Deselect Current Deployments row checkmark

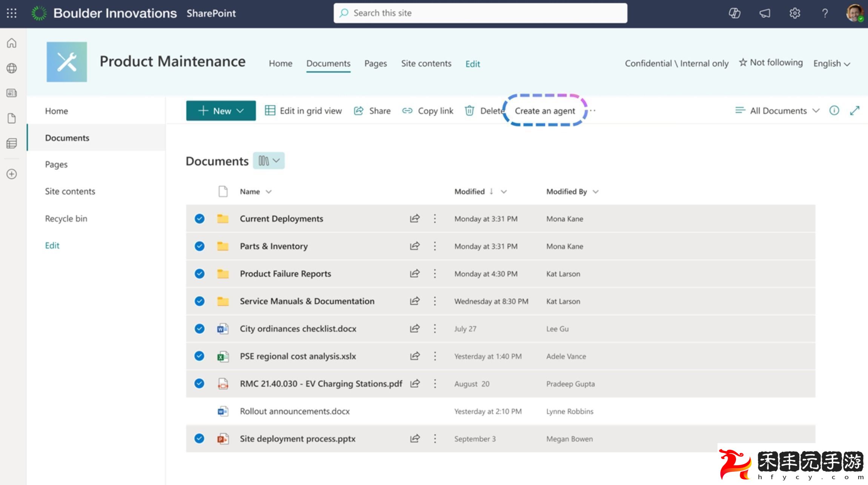click(200, 219)
